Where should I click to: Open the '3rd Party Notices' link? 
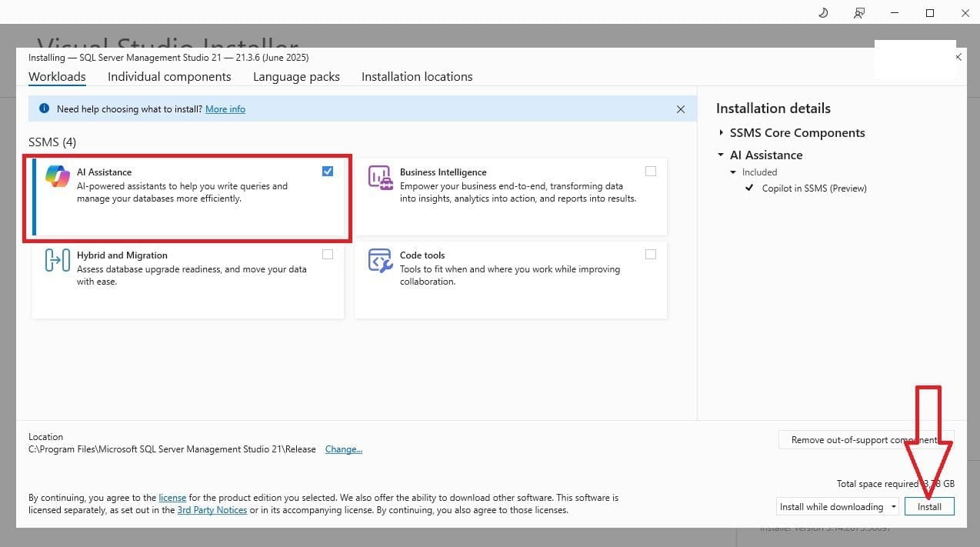coord(212,510)
